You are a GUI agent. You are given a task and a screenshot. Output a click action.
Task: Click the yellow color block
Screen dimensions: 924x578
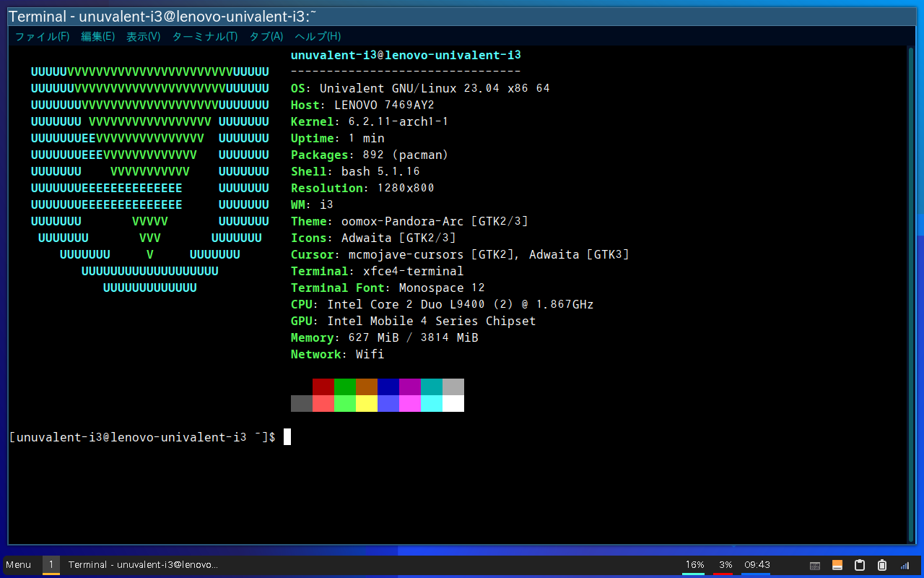367,403
